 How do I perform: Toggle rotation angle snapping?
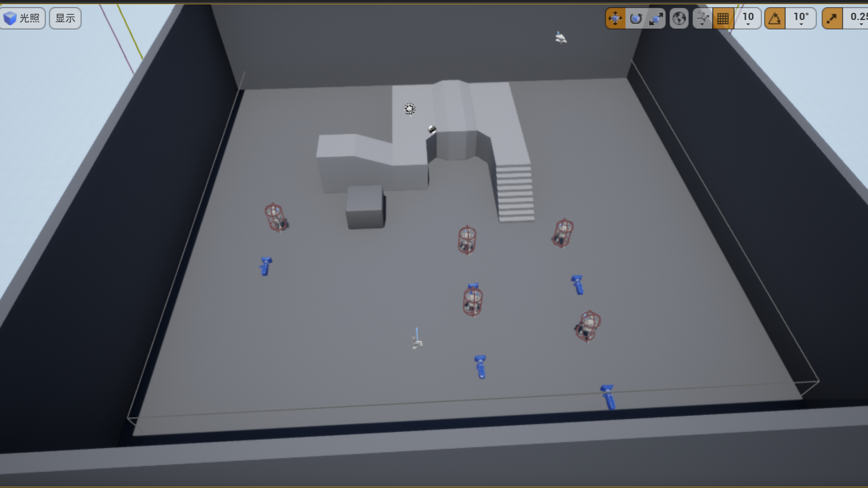point(775,18)
